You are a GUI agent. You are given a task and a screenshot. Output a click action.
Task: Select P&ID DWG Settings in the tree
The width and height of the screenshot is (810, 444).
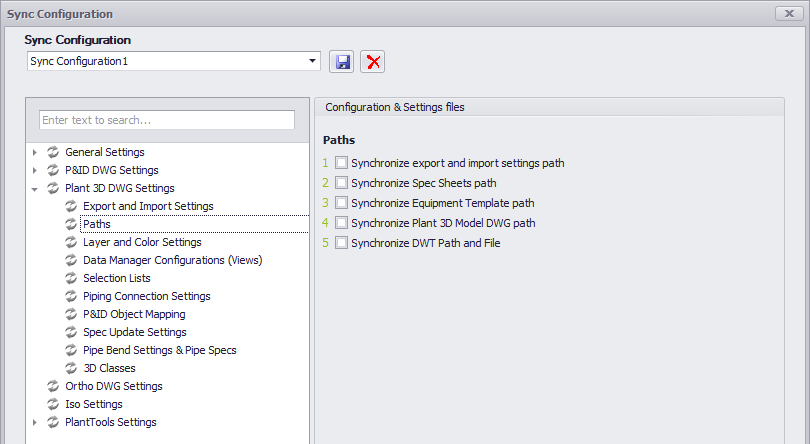pos(112,170)
